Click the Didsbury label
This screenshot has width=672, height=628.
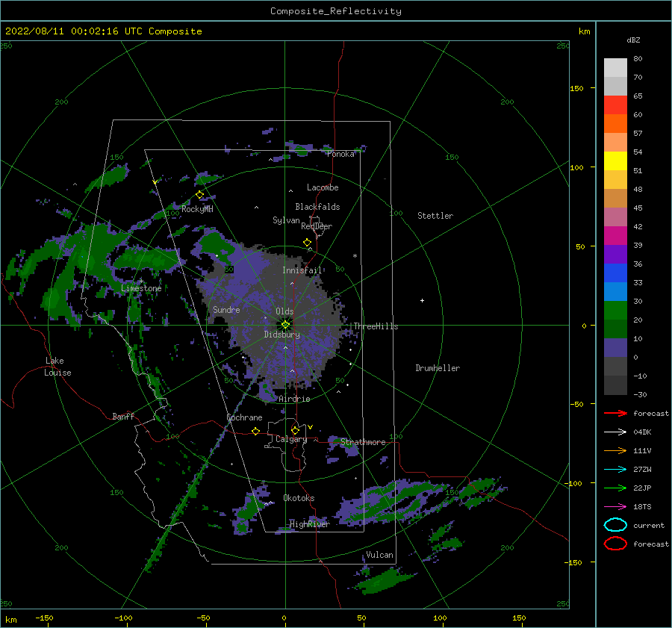tap(281, 335)
